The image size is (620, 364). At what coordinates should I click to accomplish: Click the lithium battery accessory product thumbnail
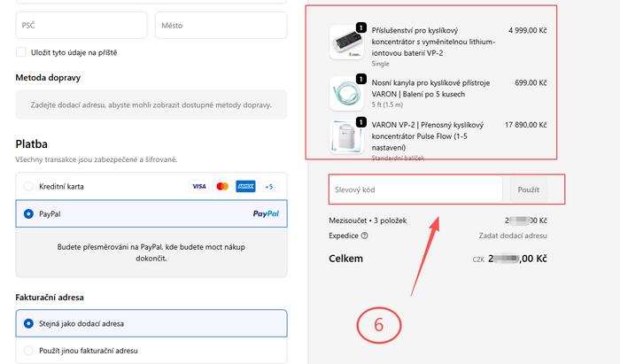346,42
